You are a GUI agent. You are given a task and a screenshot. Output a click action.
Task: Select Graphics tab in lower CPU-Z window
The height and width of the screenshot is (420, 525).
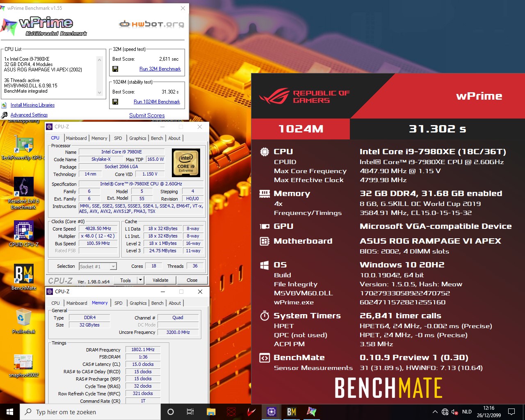pyautogui.click(x=138, y=303)
